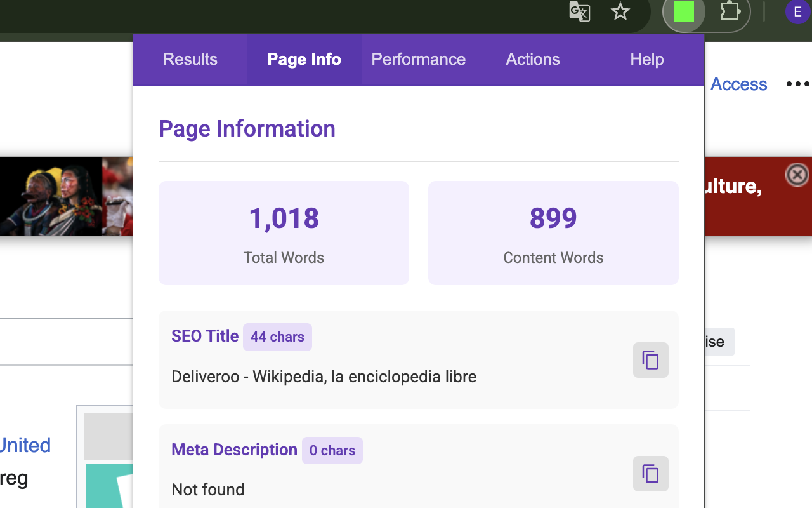Open the profile avatar labeled E
Image resolution: width=812 pixels, height=508 pixels.
coord(797,12)
